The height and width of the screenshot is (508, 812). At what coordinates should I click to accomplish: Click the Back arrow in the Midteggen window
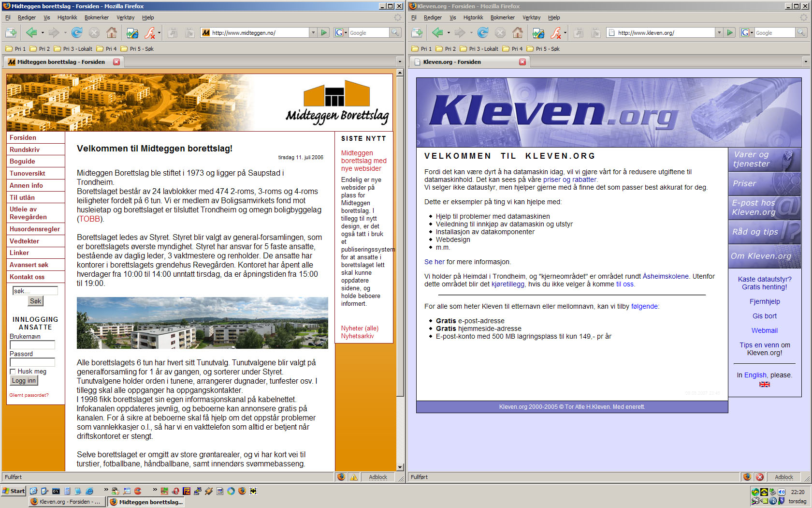(31, 32)
